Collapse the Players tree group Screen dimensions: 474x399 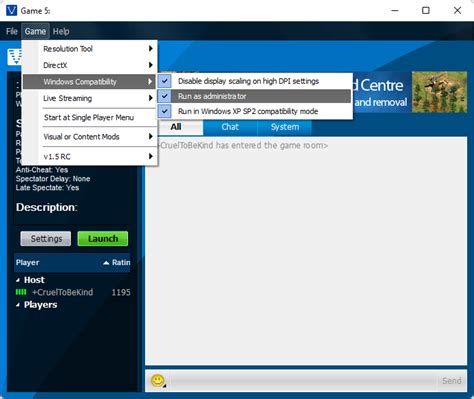coord(18,305)
